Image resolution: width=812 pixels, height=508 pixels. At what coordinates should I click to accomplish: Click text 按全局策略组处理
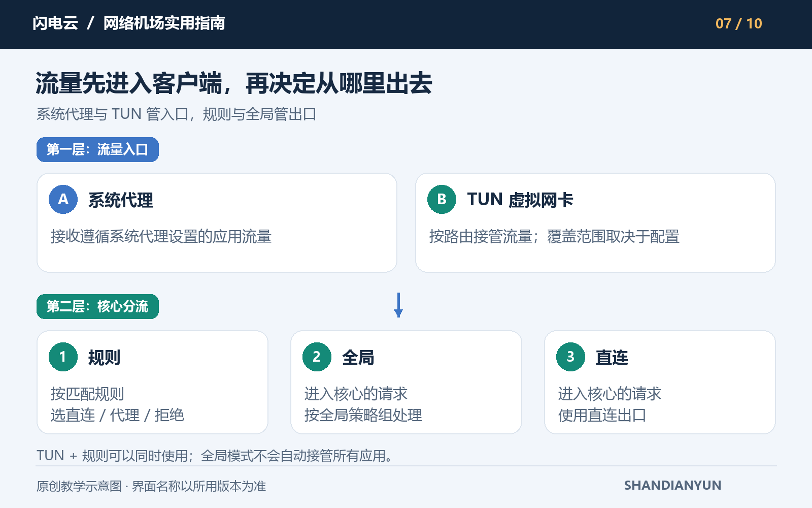coord(363,416)
